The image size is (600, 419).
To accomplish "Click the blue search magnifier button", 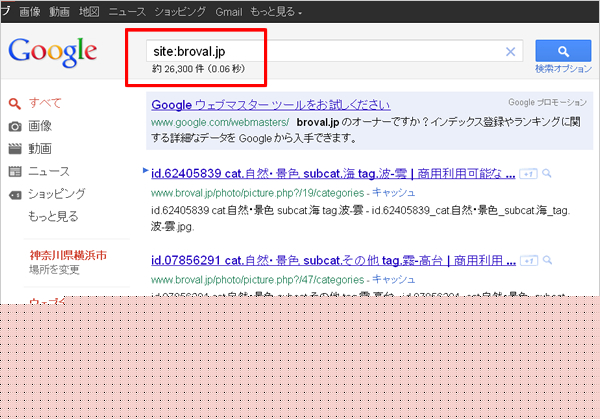I will pyautogui.click(x=563, y=51).
